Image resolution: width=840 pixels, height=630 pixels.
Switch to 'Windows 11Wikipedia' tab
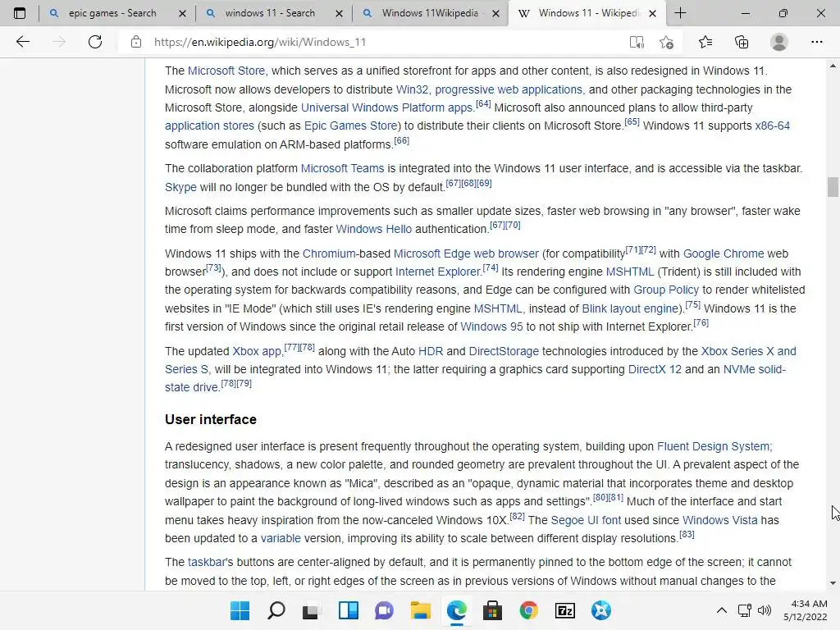coord(430,13)
